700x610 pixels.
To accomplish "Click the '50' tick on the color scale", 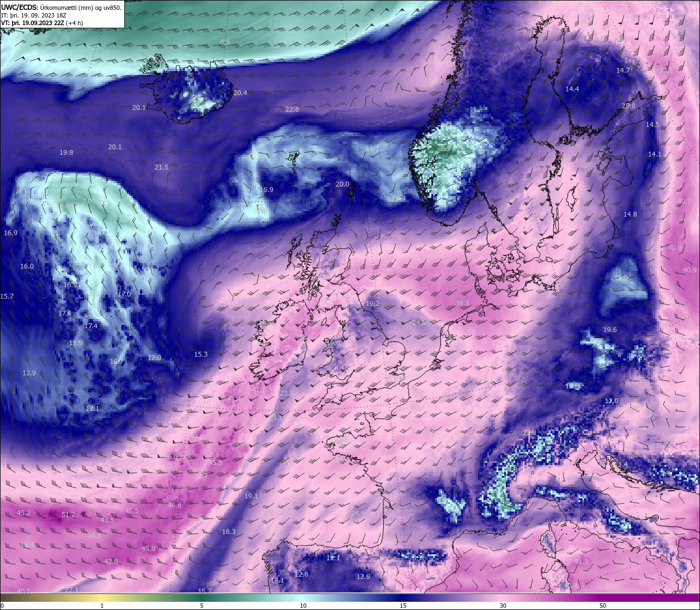I will click(x=603, y=606).
